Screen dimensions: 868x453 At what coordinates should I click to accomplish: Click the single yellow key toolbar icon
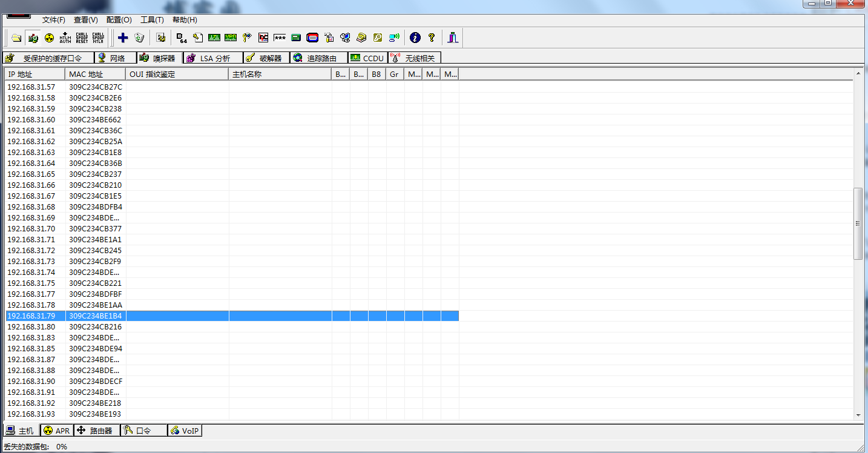[x=378, y=38]
